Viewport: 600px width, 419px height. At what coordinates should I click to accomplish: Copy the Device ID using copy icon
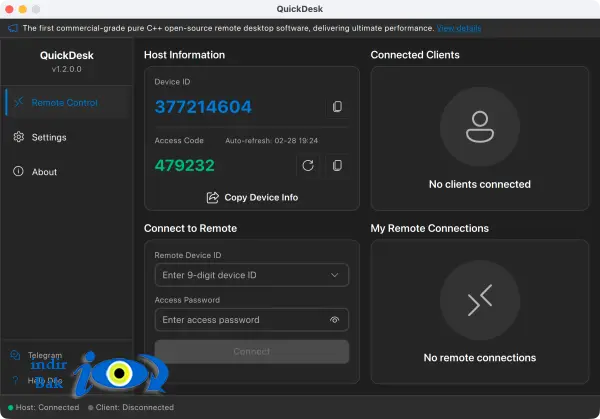(x=337, y=107)
